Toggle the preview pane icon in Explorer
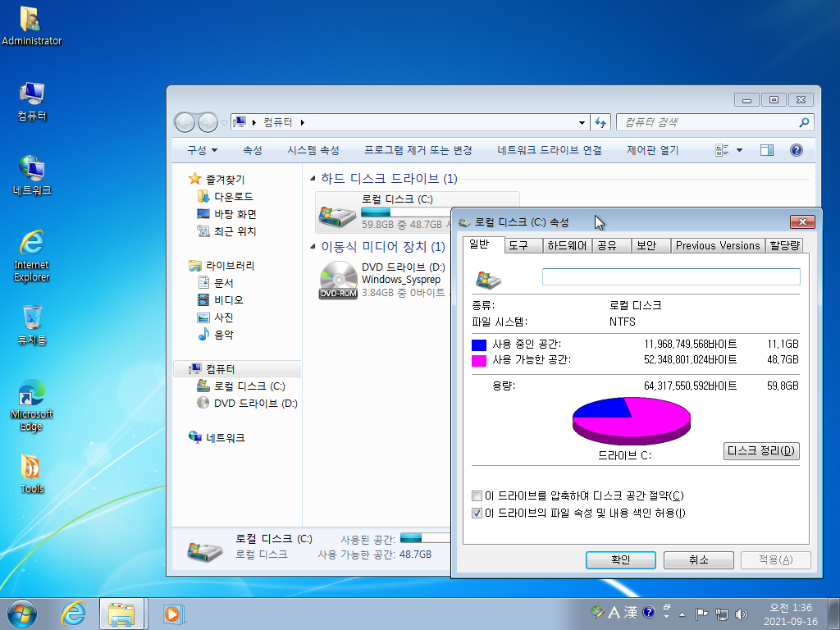 point(767,150)
